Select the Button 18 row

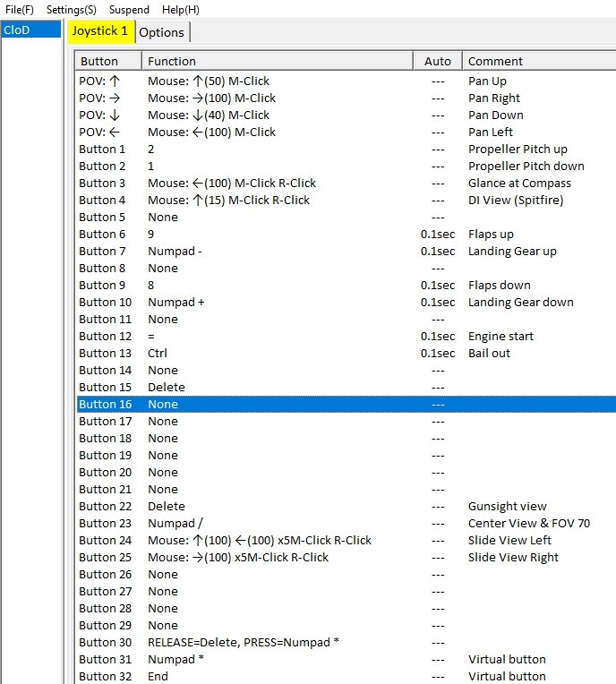point(346,439)
